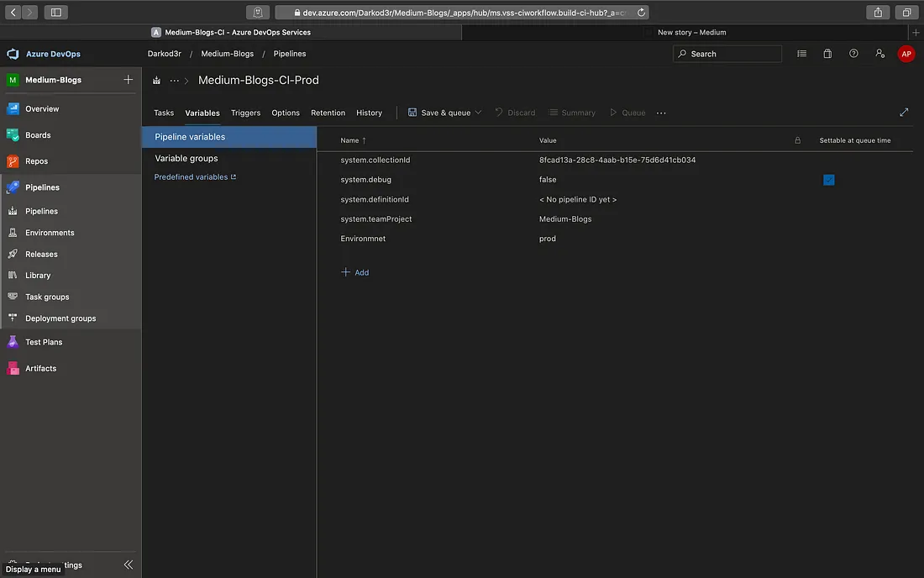Image resolution: width=924 pixels, height=578 pixels.
Task: Select the Medium-Blogs-CI Azure DevOps browser tab
Action: [x=231, y=33]
